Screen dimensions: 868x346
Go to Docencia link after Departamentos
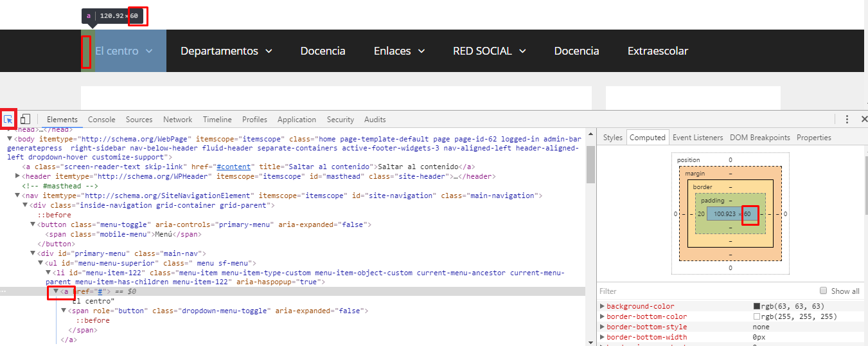(x=323, y=51)
